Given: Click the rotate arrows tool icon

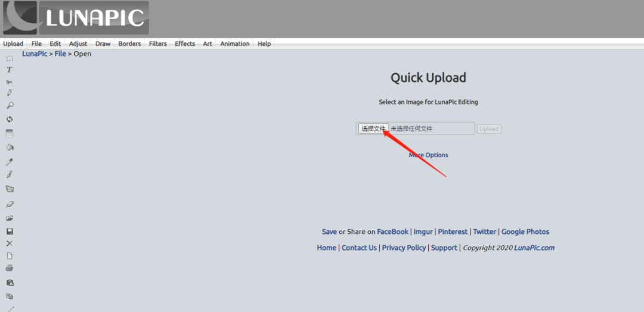Looking at the screenshot, I should [x=10, y=119].
